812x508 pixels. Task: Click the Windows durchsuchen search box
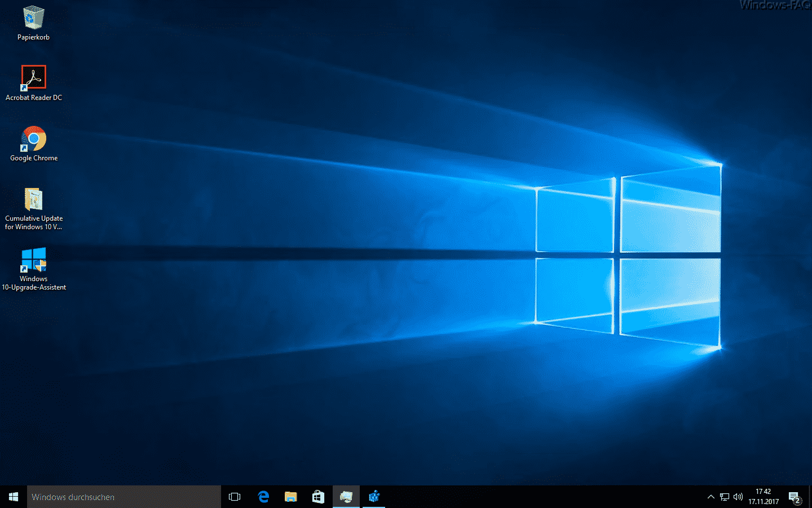pyautogui.click(x=124, y=497)
